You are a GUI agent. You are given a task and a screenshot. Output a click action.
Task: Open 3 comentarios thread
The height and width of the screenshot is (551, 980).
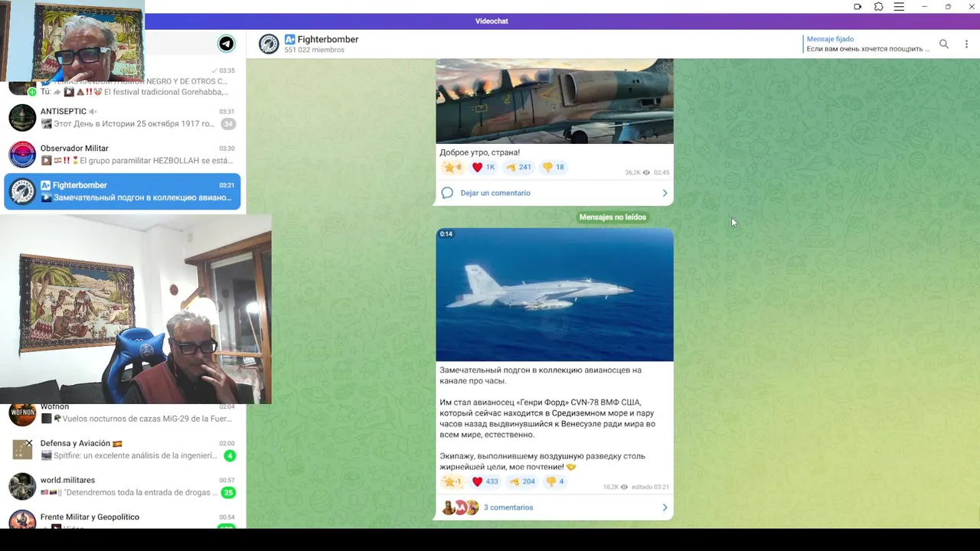tap(508, 507)
